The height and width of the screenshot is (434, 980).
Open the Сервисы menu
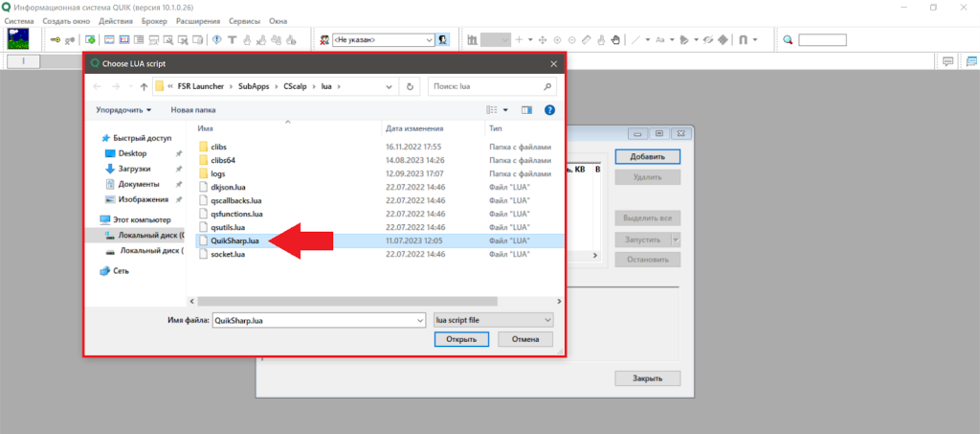(245, 21)
